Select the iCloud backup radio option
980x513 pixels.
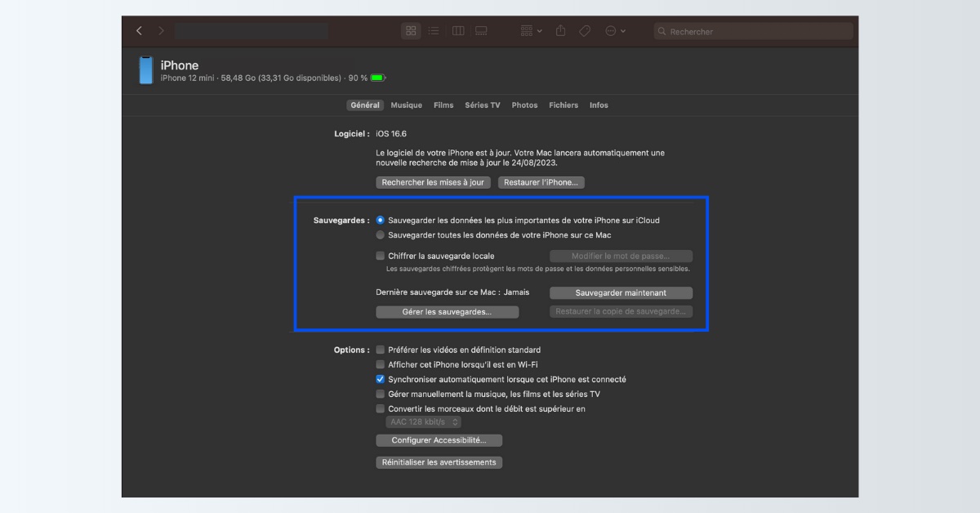click(381, 221)
